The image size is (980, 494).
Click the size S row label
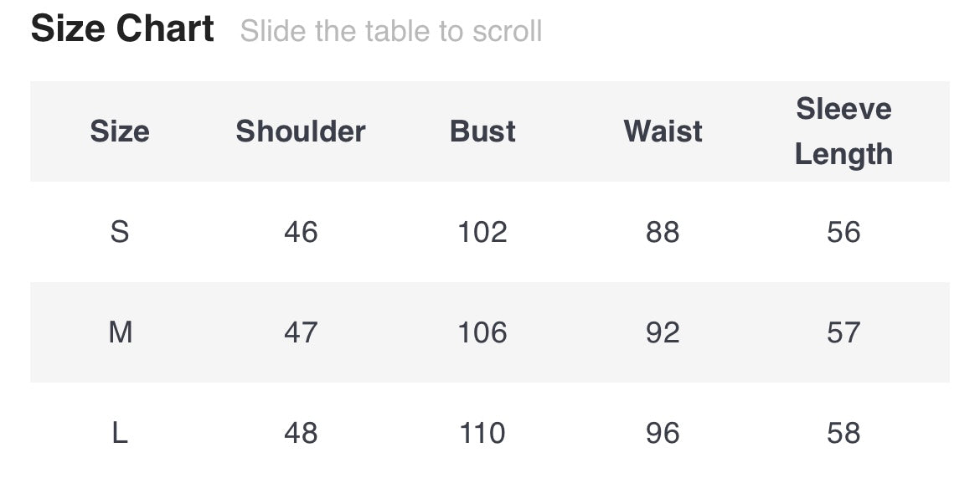pos(120,232)
